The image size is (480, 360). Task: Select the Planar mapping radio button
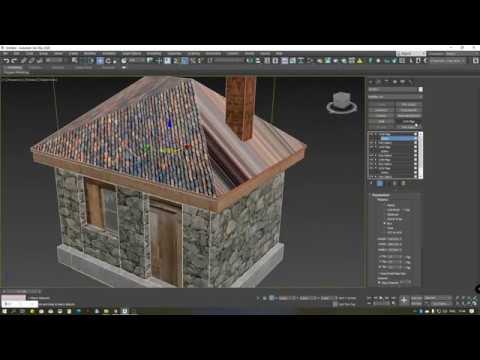(385, 205)
